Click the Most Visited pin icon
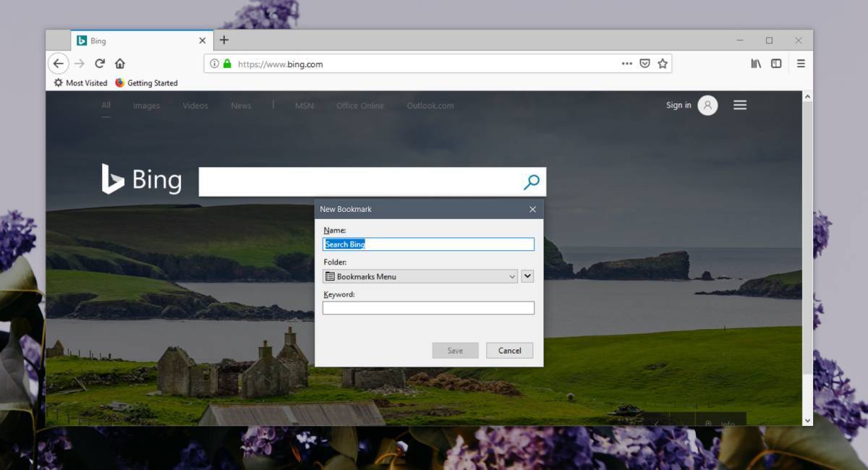This screenshot has width=868, height=470. [58, 82]
